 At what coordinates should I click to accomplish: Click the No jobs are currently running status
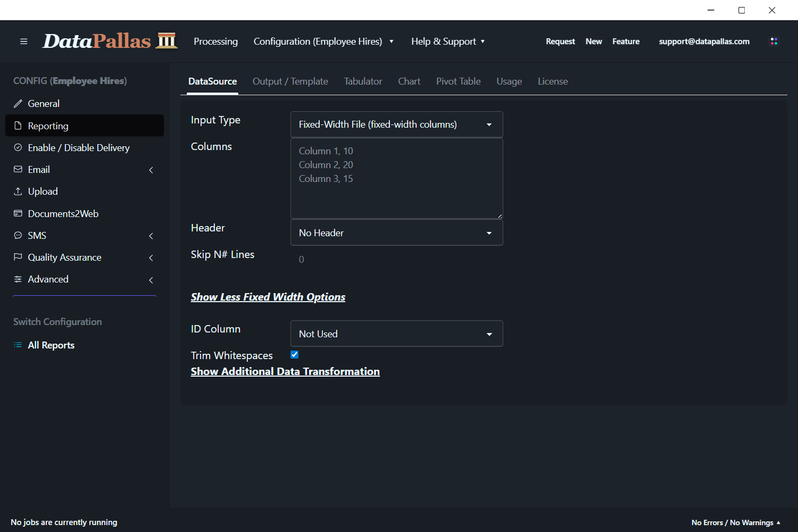click(x=64, y=522)
